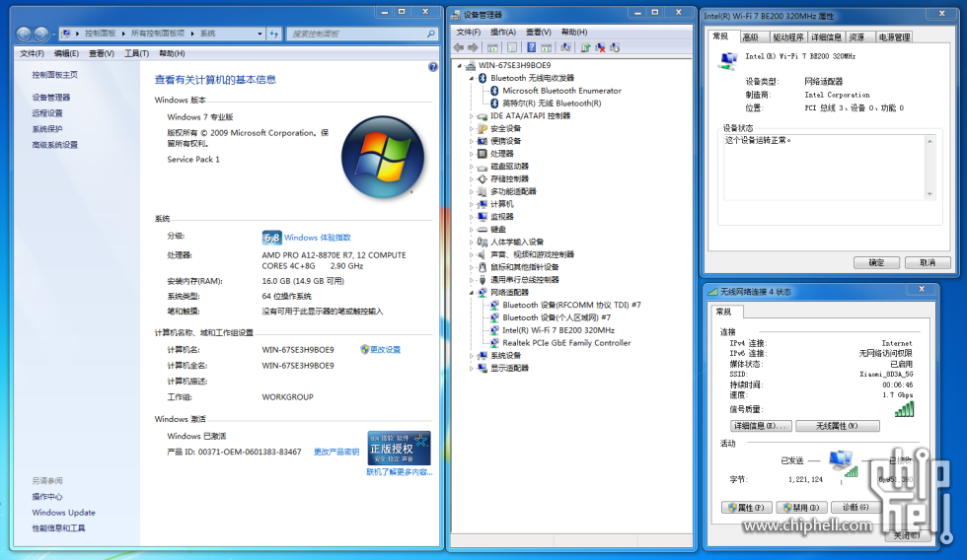Click Show/hide console tree toolbar icon
This screenshot has width=967, height=560.
492,47
